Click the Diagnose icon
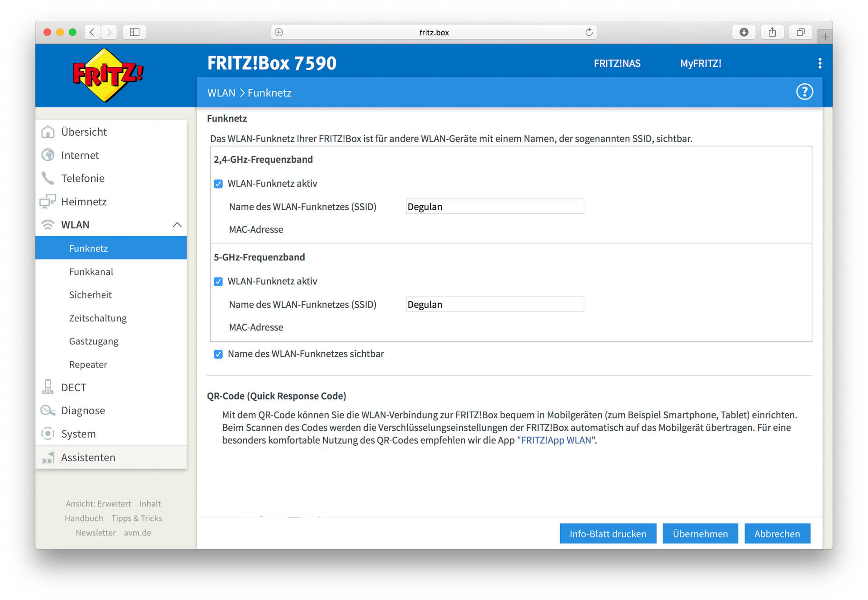Screen dimensions: 868x600 (x=48, y=411)
